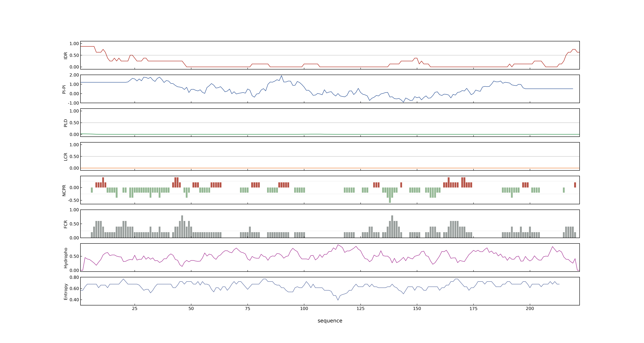
Task: Click the x-axis tick label 125
Action: click(361, 308)
